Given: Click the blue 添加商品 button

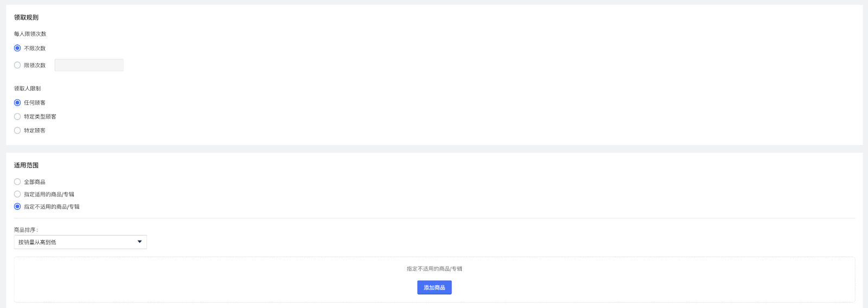Looking at the screenshot, I should [435, 287].
